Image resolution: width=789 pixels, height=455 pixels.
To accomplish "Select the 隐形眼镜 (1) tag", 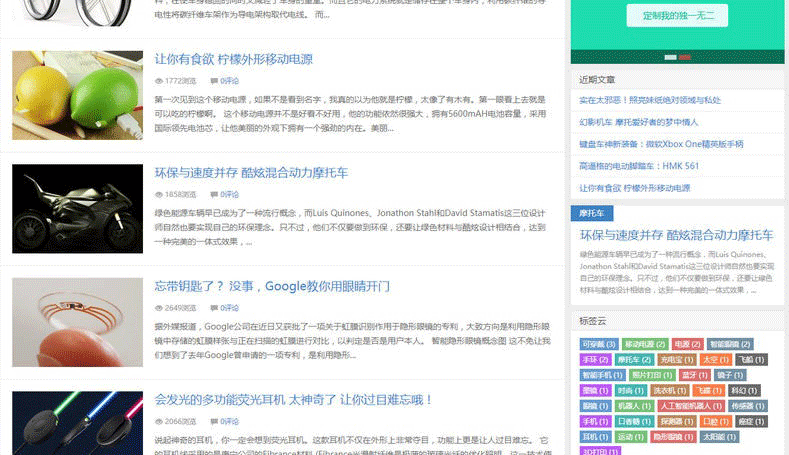I will (x=673, y=437).
